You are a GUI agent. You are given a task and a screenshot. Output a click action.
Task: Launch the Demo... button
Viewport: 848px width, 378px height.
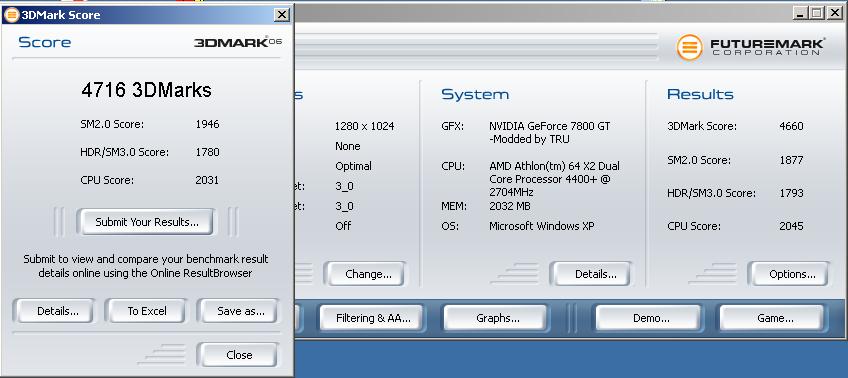coord(648,318)
